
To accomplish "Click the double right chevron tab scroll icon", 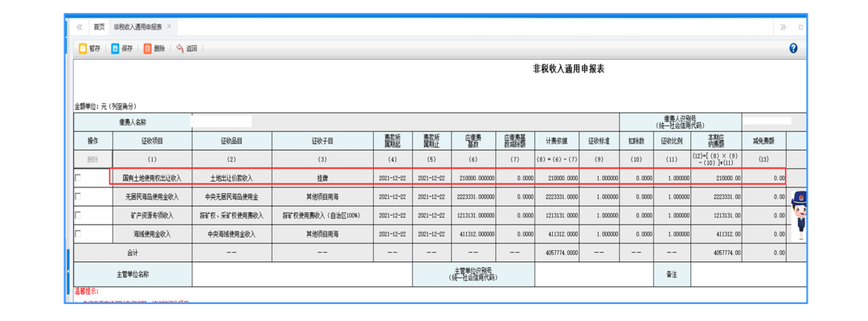I will [x=783, y=27].
